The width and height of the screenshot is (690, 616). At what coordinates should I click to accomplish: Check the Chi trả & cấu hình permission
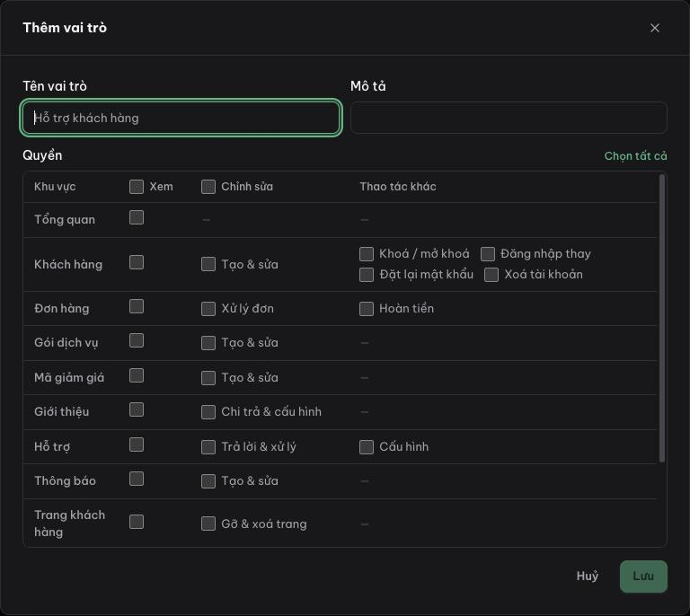(x=208, y=412)
